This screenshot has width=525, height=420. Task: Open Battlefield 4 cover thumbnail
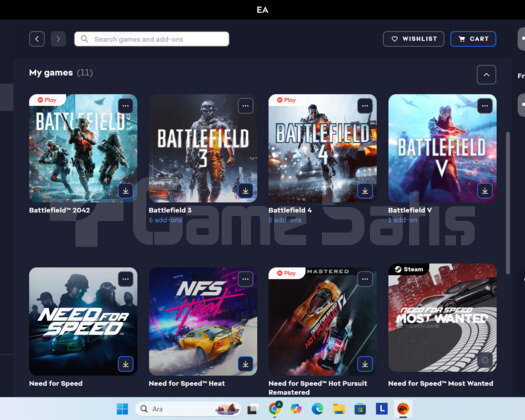click(x=322, y=148)
